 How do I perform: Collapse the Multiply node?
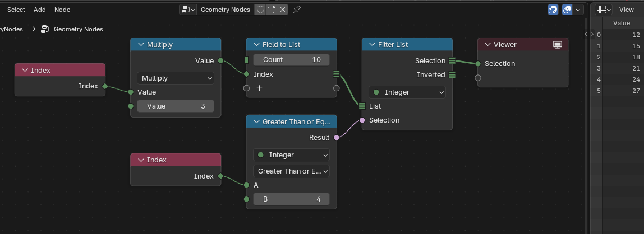(141, 44)
